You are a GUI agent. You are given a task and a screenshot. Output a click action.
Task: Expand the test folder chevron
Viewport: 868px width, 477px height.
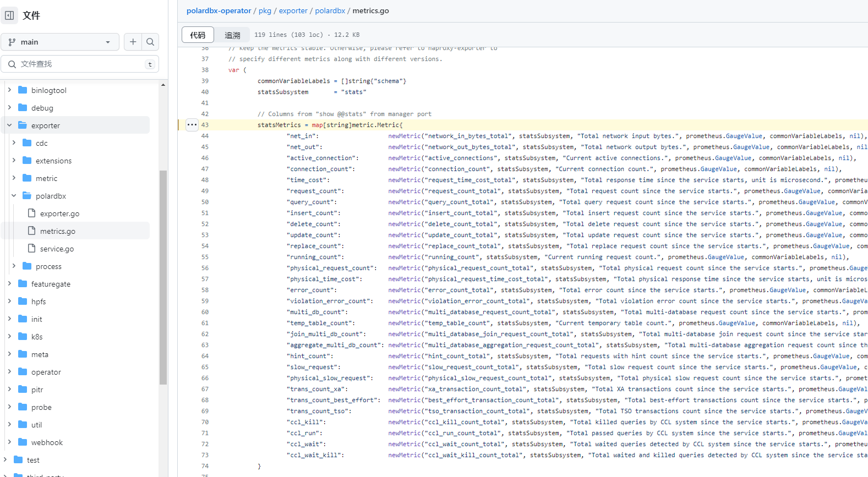coord(5,459)
